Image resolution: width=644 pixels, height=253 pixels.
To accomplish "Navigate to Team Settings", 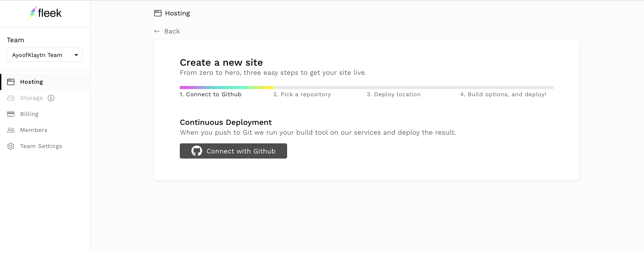I will point(41,146).
